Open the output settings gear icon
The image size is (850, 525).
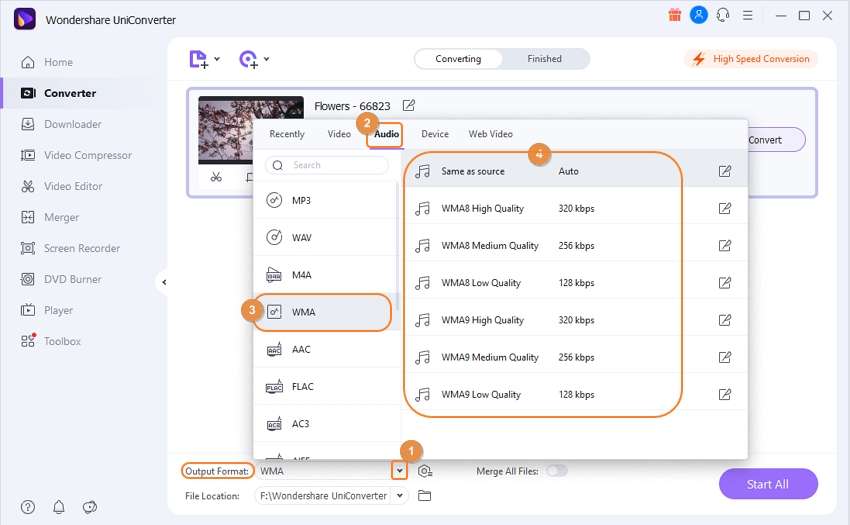coord(425,471)
